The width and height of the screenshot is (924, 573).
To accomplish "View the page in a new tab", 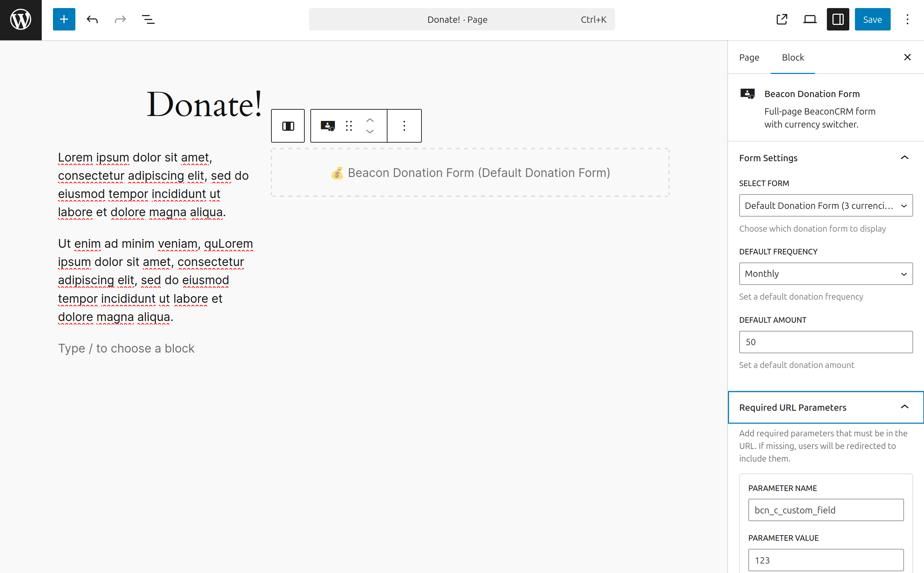I will 782,19.
